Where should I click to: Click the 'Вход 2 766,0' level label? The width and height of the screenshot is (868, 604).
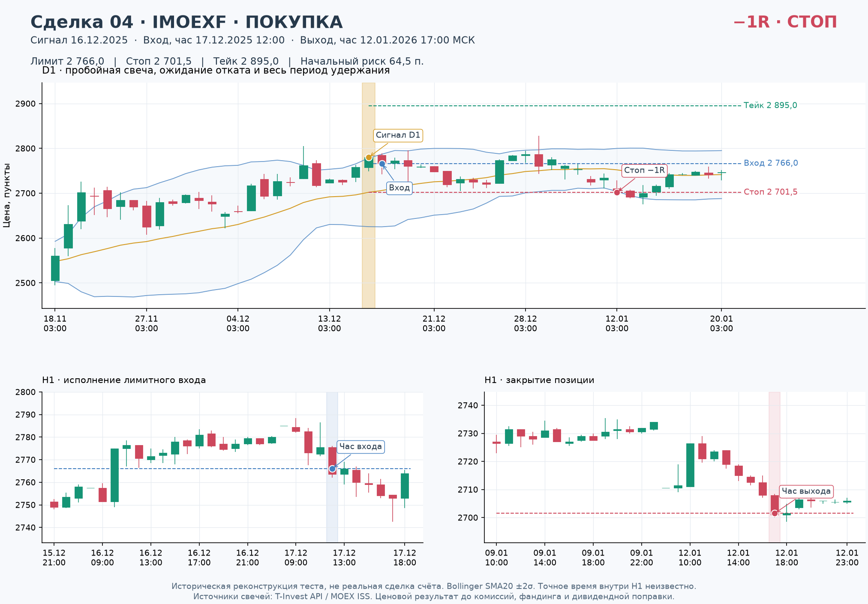click(771, 163)
